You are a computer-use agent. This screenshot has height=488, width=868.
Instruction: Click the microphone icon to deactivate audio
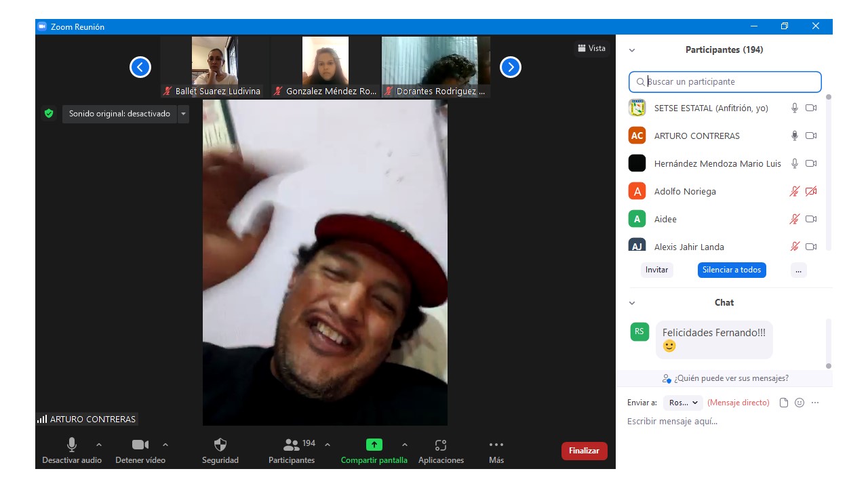(x=72, y=445)
